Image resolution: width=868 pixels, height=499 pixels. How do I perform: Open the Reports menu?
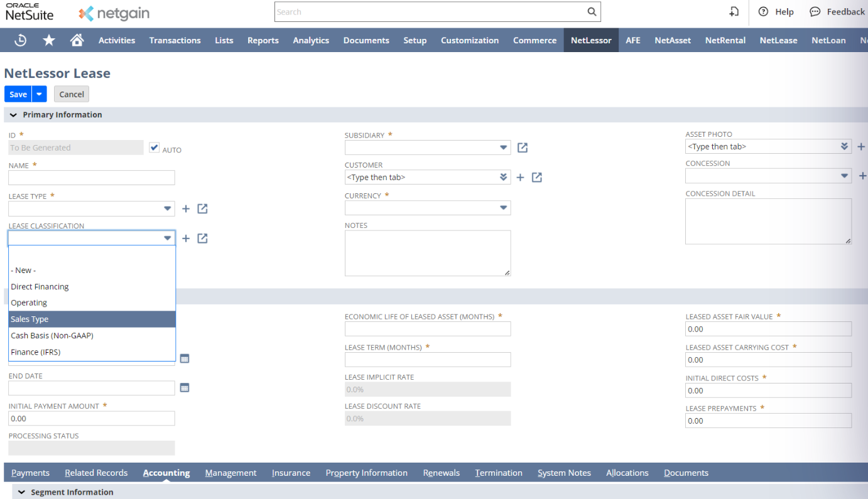(263, 40)
